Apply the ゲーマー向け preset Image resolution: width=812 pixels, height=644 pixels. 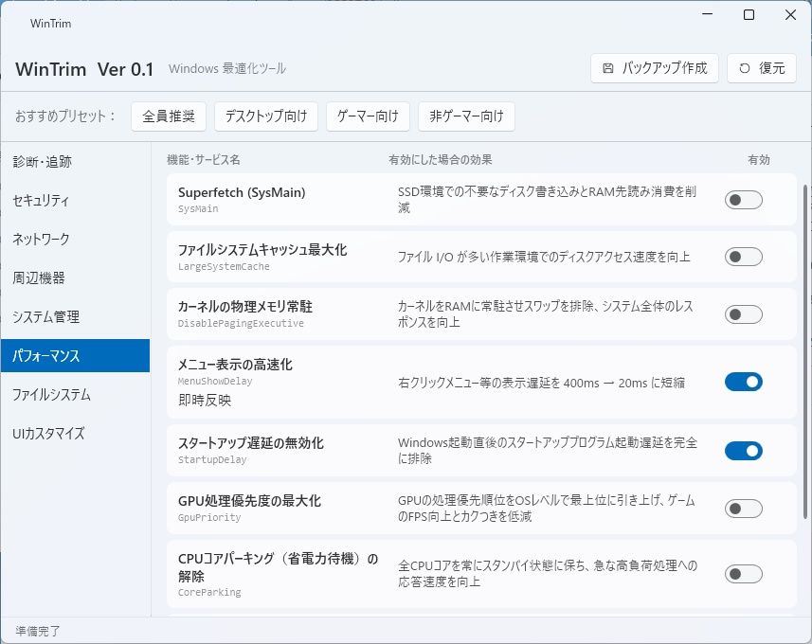pos(368,116)
